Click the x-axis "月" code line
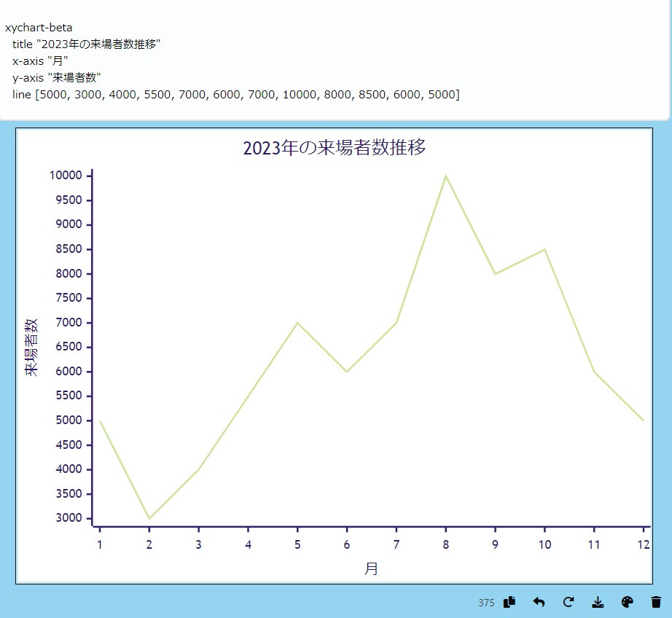 point(40,61)
